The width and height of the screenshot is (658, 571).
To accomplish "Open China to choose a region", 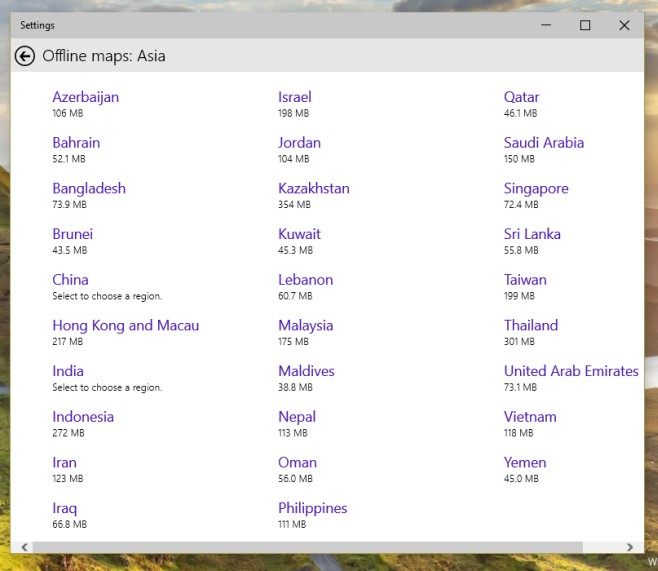I will [x=70, y=280].
